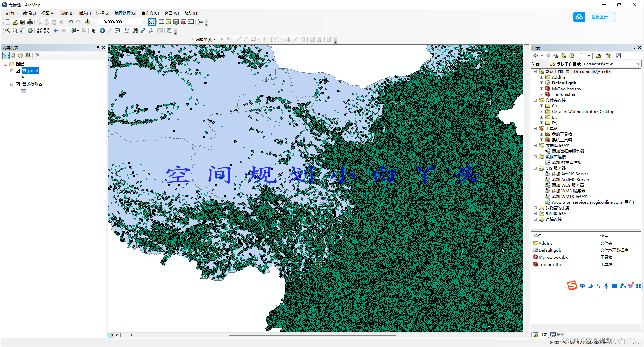
Task: Launch ModelBuilder window
Action: [200, 22]
